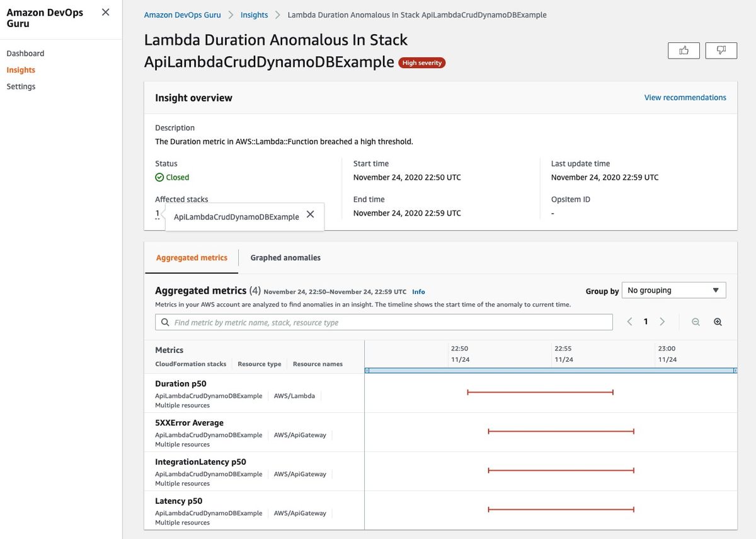Click the Resource type column label

pyautogui.click(x=260, y=364)
